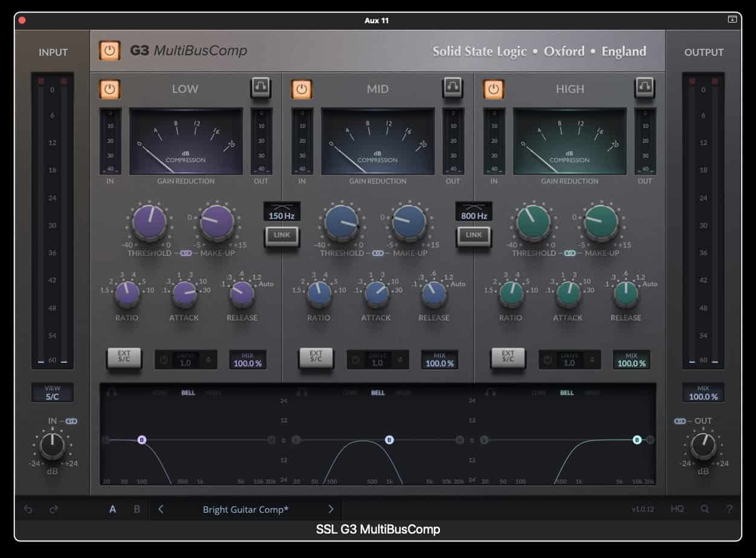Click the HIGH band MIX 100.0 % field
Screen dimensions: 756x558
[x=632, y=360]
